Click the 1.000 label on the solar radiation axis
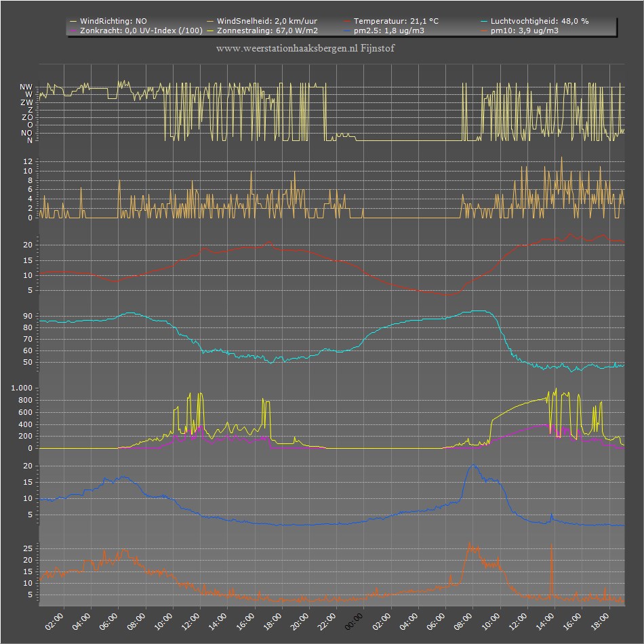This screenshot has width=644, height=644. coord(22,388)
